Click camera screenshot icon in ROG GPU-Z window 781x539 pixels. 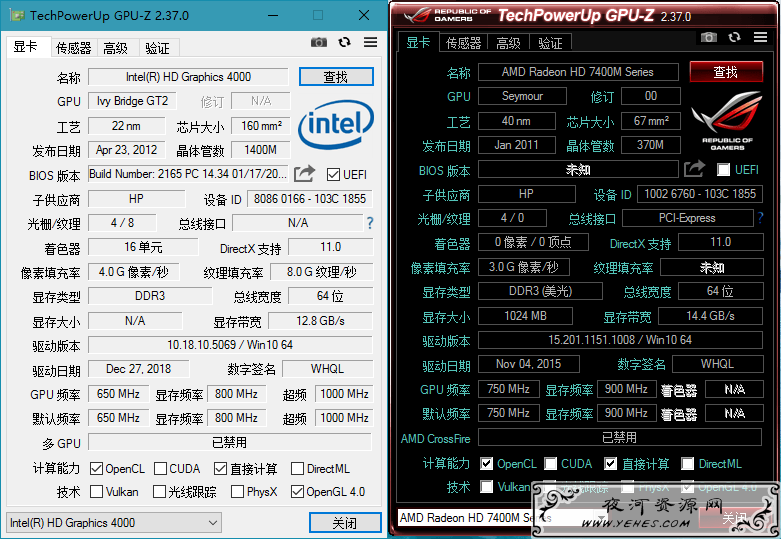709,37
